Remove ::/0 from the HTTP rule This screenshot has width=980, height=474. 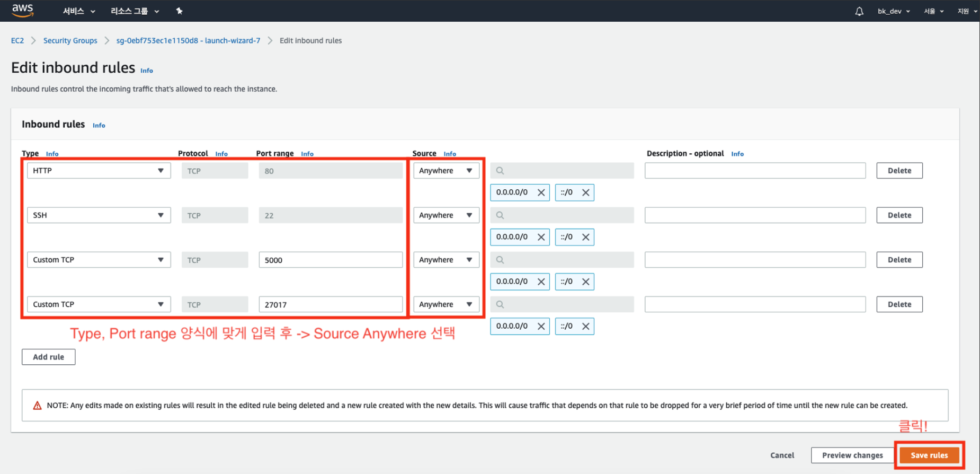click(585, 192)
